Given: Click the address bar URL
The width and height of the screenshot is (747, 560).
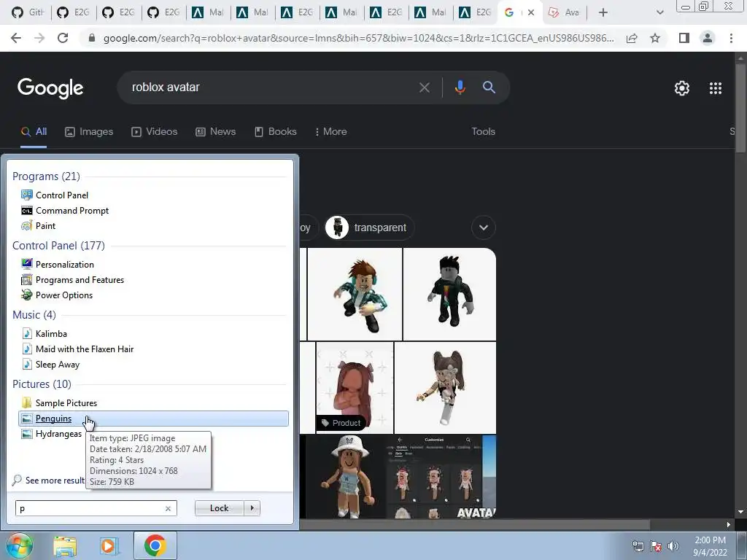Looking at the screenshot, I should tap(358, 38).
